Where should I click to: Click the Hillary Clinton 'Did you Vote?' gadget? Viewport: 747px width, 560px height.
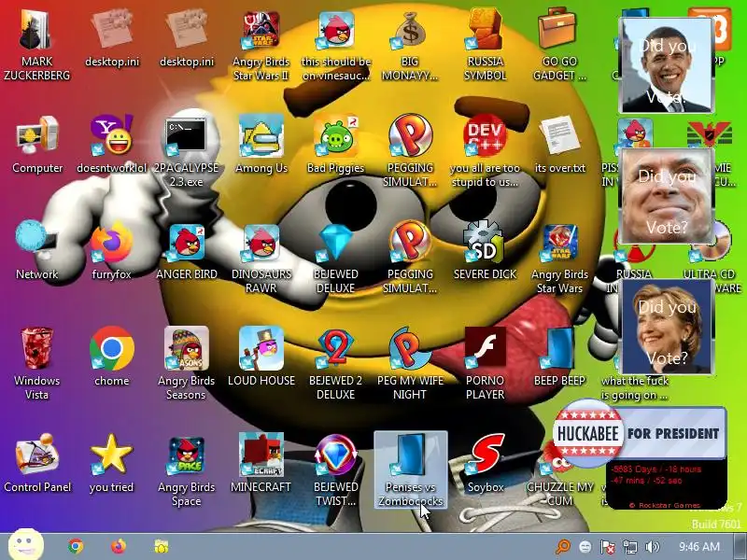click(666, 328)
